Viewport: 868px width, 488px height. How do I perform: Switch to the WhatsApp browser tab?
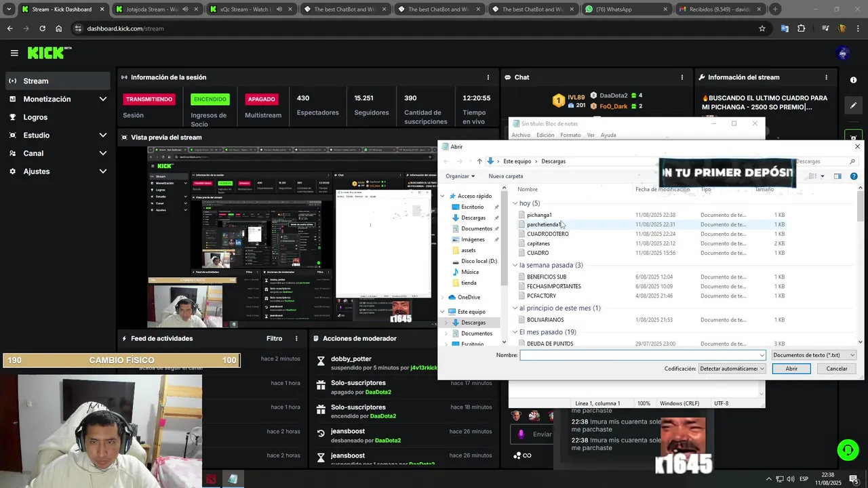[x=627, y=9]
